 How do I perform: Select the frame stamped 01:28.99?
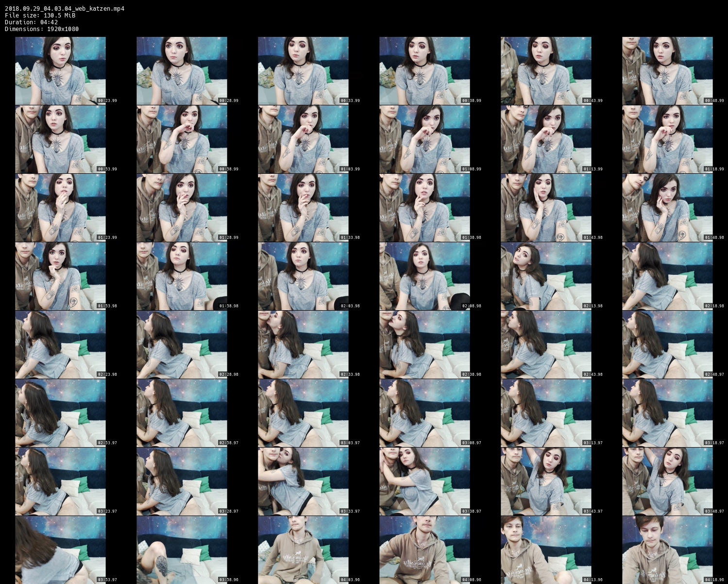tap(182, 208)
